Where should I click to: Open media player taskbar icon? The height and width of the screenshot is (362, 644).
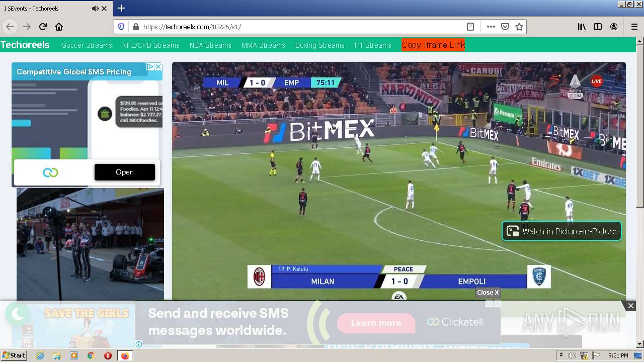[74, 355]
